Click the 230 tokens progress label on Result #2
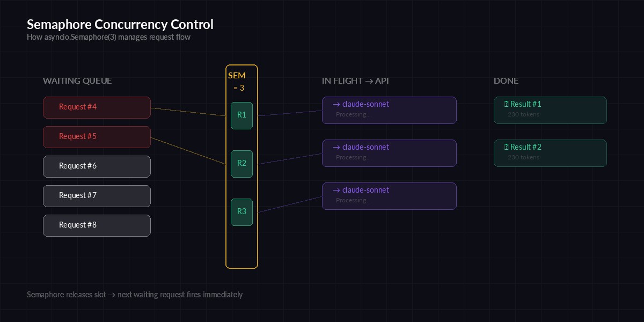 pyautogui.click(x=524, y=157)
